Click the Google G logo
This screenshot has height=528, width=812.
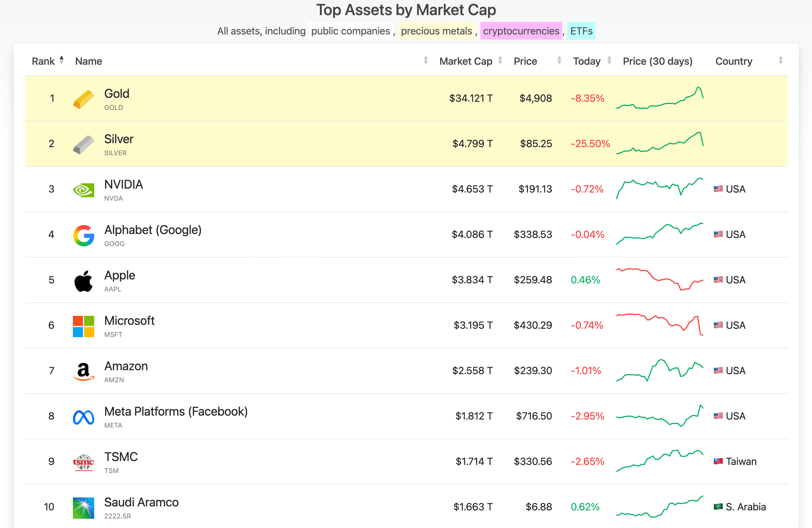coord(83,235)
